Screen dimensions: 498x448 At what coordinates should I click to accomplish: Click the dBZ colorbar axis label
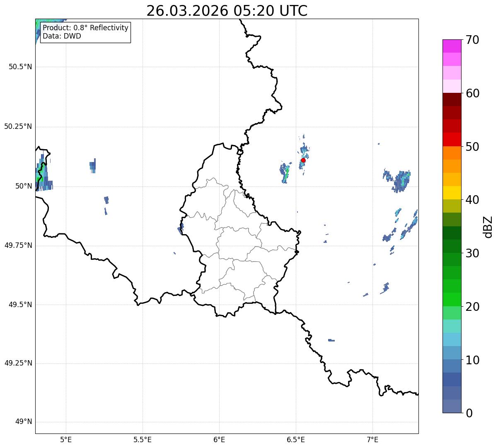coord(488,226)
